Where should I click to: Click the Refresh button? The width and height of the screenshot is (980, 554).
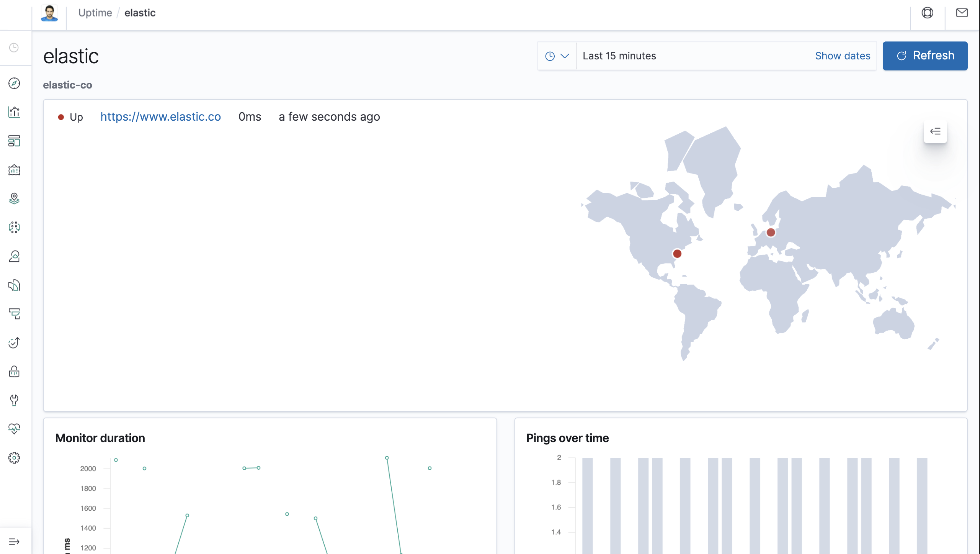pyautogui.click(x=925, y=56)
